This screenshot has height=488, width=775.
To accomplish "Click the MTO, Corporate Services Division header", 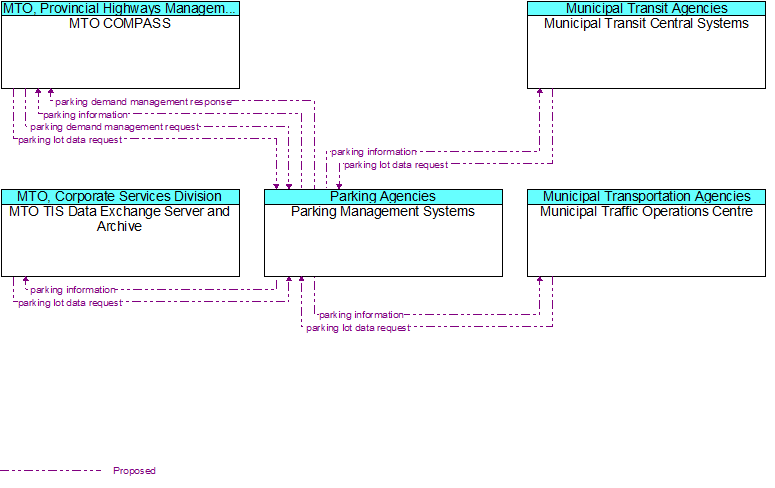I will pos(120,196).
